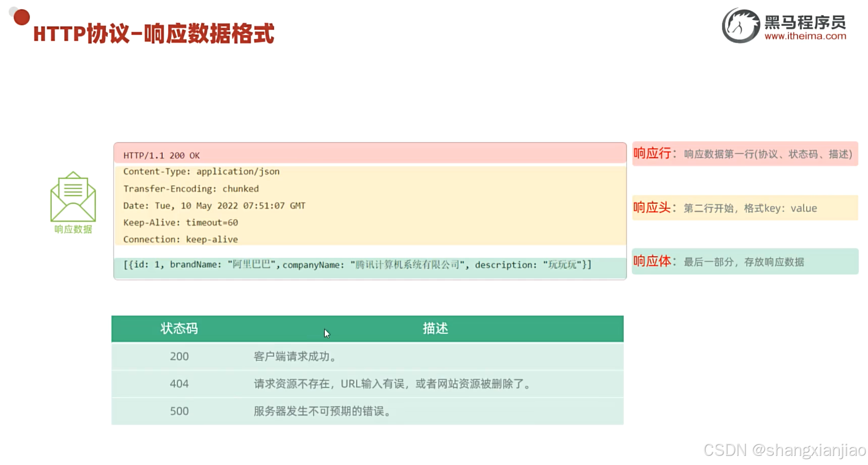Click the 'Transfer-Encoding: chunked' line
868x465 pixels.
[x=191, y=189]
